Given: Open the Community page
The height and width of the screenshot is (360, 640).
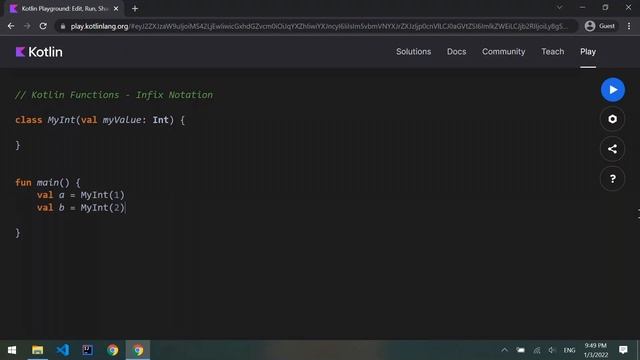Looking at the screenshot, I should [x=503, y=51].
